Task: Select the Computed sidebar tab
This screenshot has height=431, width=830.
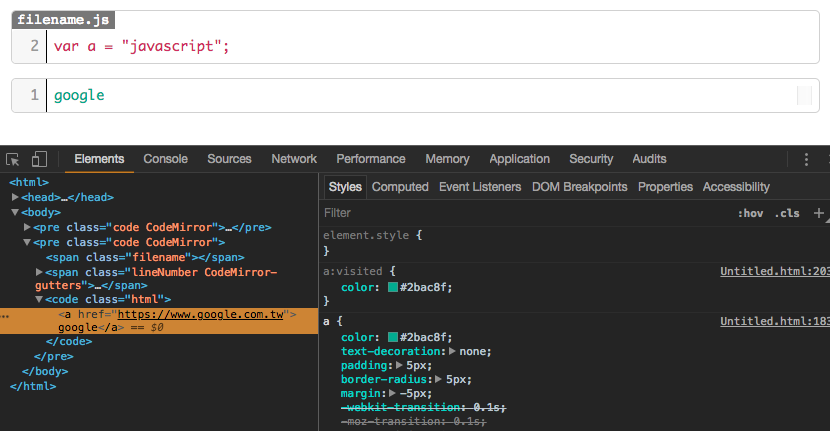Action: tap(400, 187)
